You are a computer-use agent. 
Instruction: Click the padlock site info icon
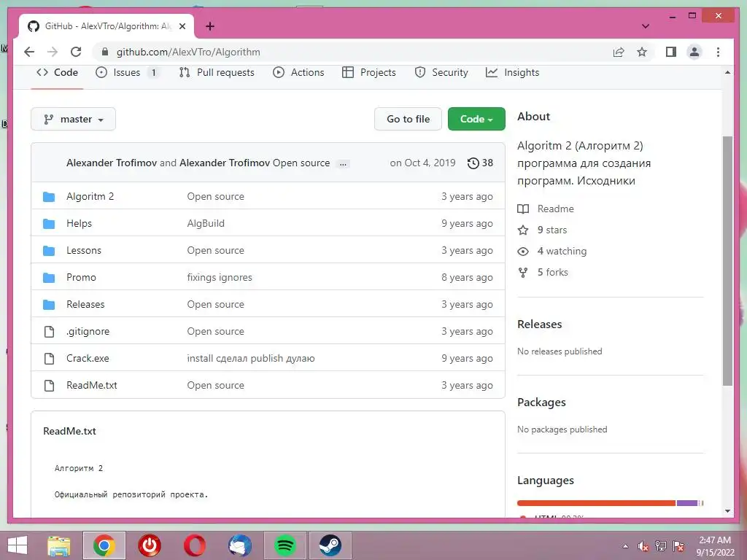pos(105,52)
